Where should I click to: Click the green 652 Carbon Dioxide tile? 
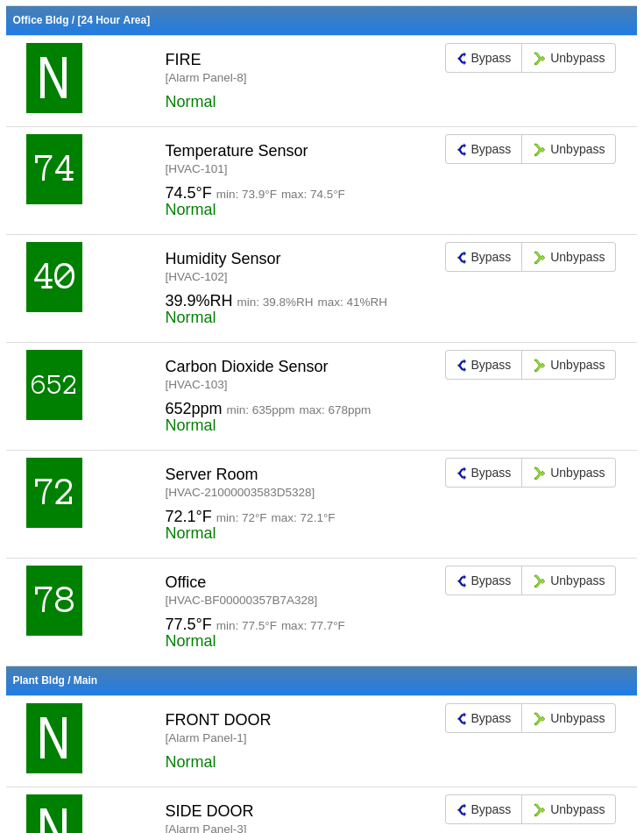tap(54, 385)
